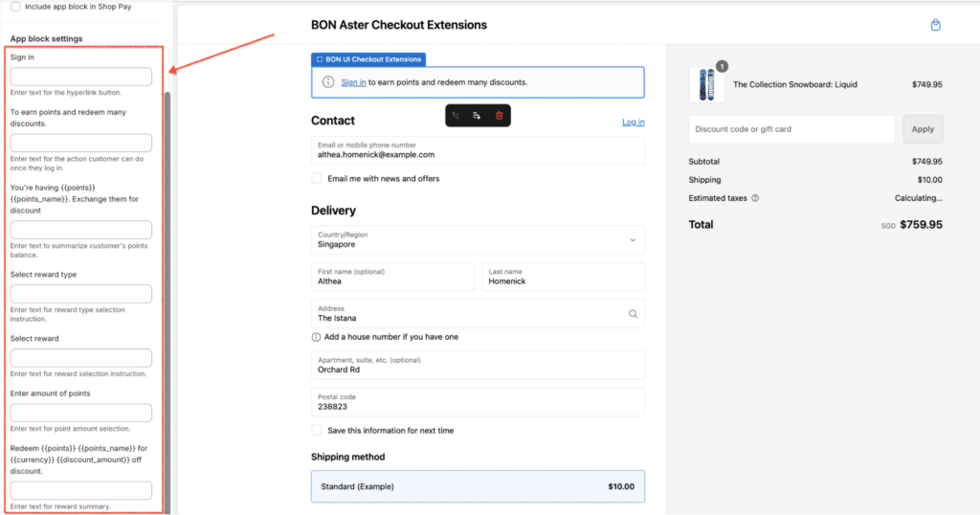
Task: Tick Save this information for next time
Action: 317,431
